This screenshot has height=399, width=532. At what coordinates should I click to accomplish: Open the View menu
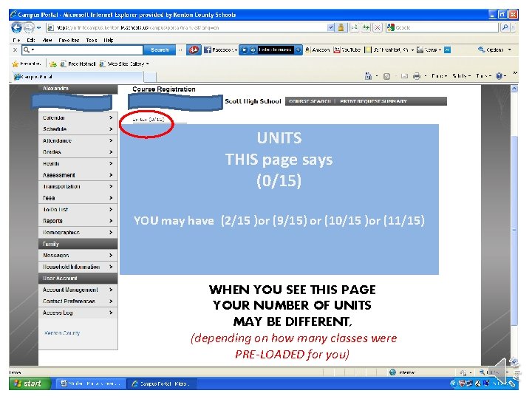click(47, 40)
